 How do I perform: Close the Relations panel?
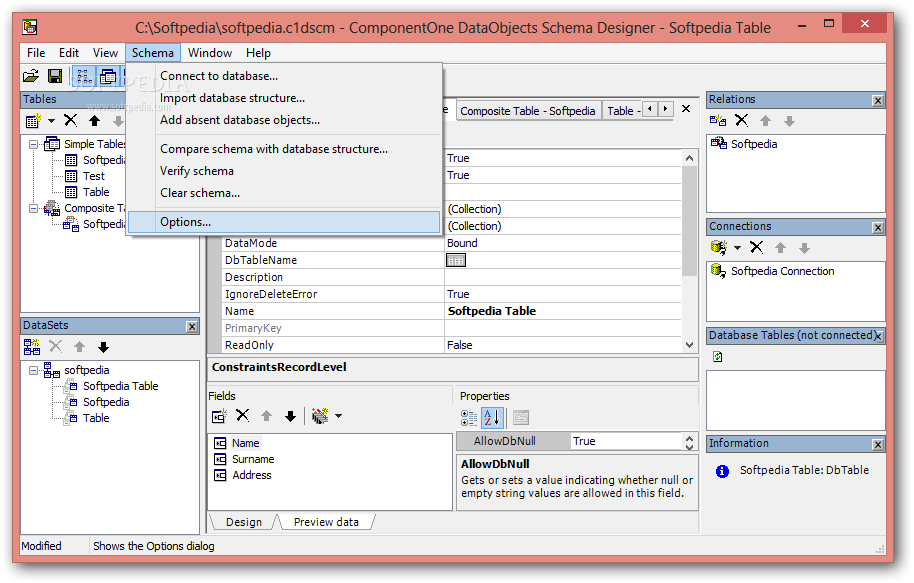[x=878, y=100]
